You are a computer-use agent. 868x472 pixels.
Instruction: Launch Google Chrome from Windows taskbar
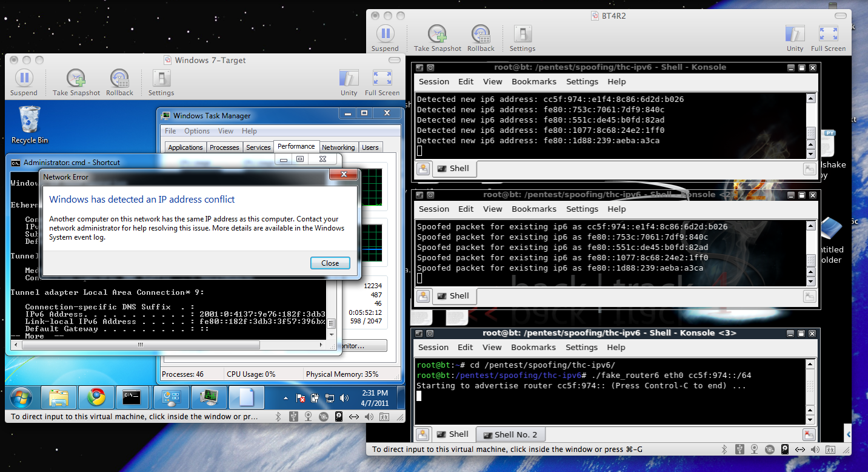coord(96,397)
